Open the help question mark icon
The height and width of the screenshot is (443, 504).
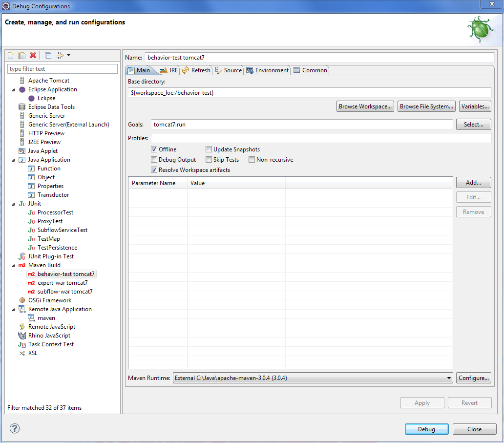point(15,428)
